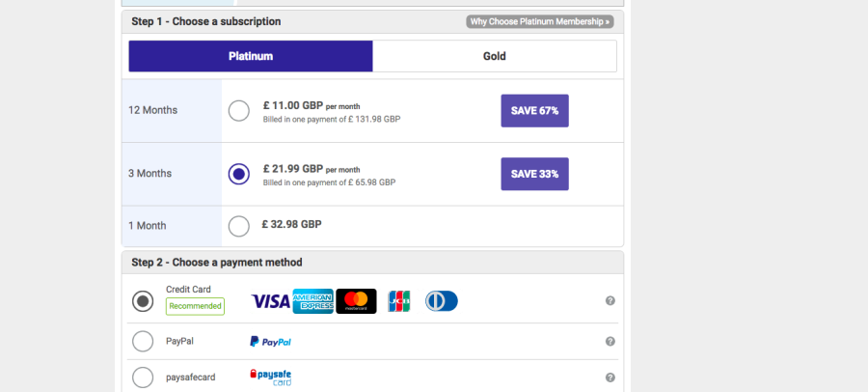Click the JCB card logo
The width and height of the screenshot is (868, 392).
coord(398,301)
